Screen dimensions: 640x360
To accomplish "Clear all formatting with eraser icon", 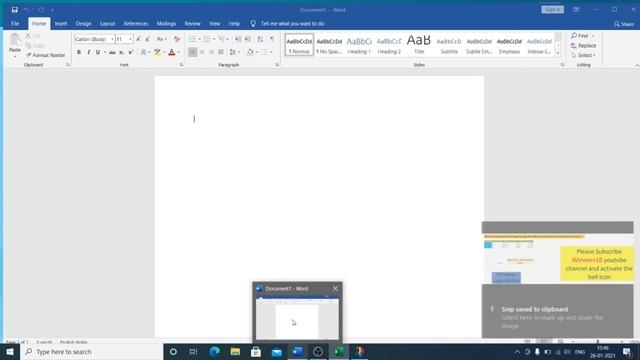I will pos(177,39).
